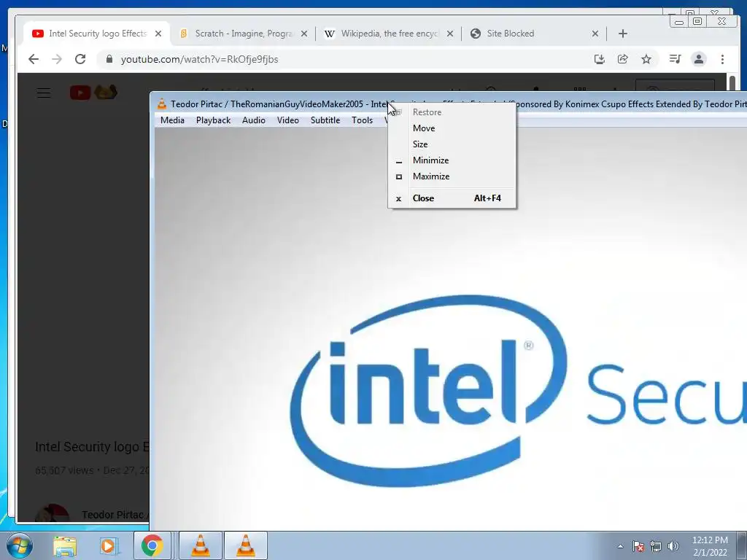Reload the YouTube page
Viewport: 747px width, 560px height.
80,59
